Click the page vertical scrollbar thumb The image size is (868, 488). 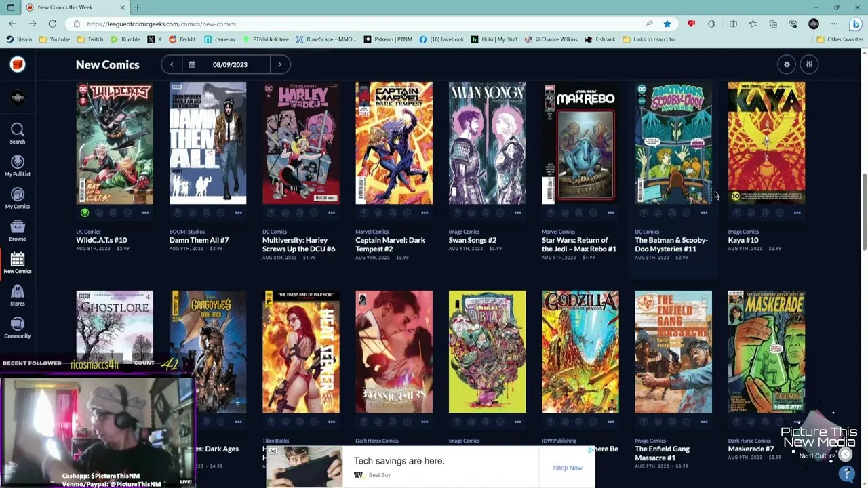click(864, 211)
